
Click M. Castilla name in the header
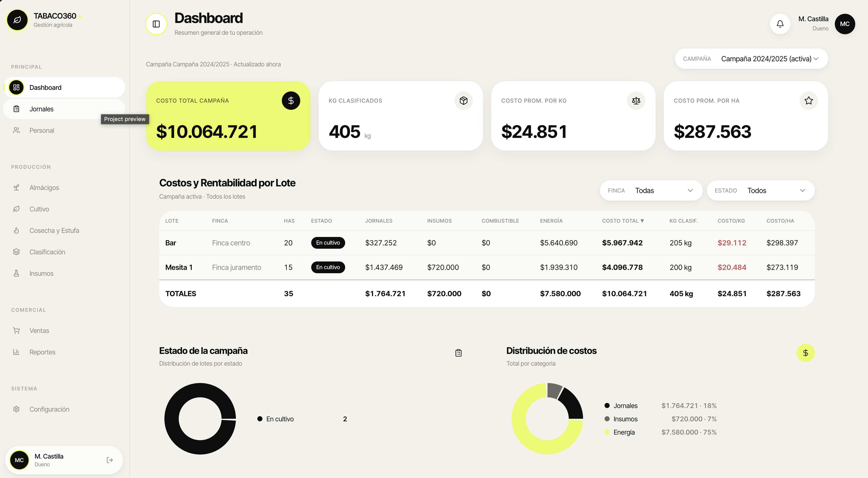pyautogui.click(x=813, y=19)
